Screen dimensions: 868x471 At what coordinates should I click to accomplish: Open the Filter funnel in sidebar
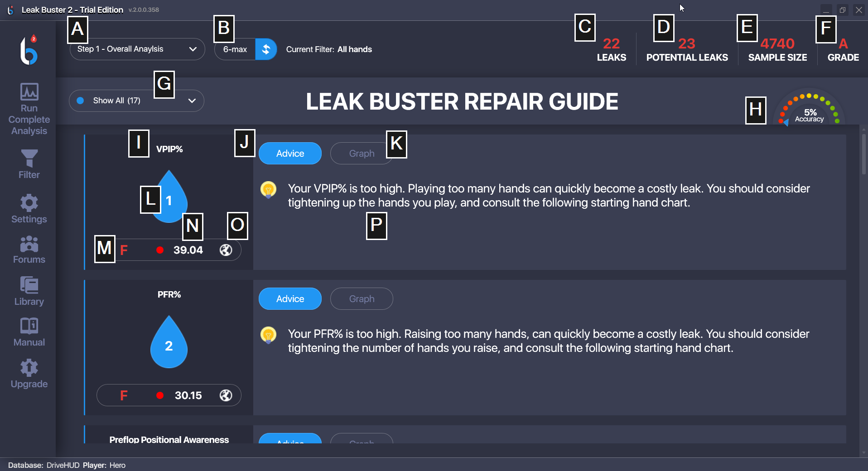coord(29,164)
